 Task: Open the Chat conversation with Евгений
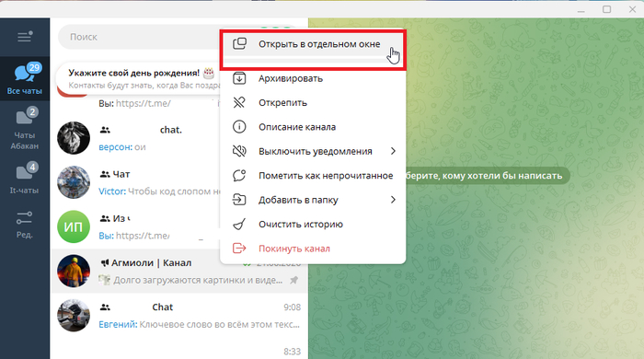[x=179, y=316]
